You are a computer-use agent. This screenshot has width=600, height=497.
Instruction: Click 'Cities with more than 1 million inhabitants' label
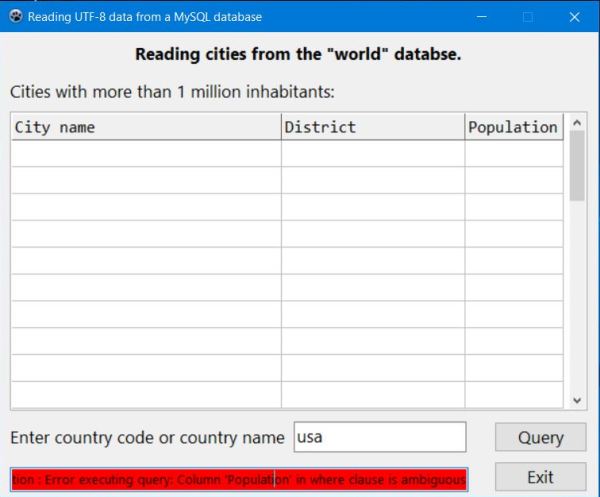(172, 92)
